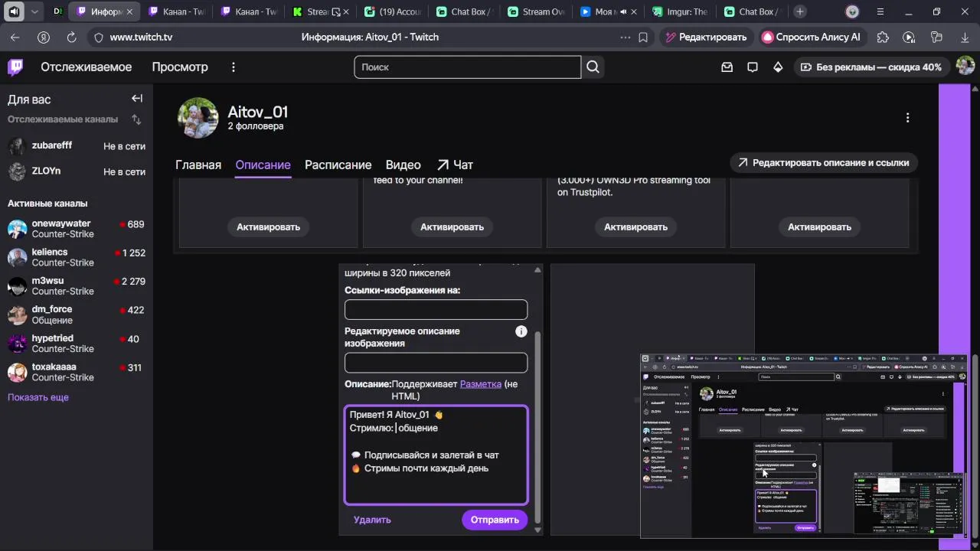Screen dimensions: 980x551
Task: Open the Twitch navigation more-options dots
Action: 234,67
